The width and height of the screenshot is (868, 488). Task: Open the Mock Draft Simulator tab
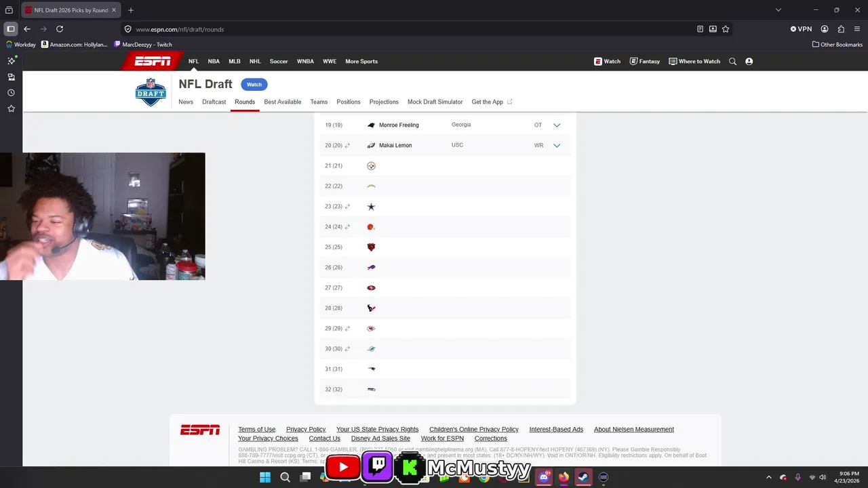(x=435, y=102)
